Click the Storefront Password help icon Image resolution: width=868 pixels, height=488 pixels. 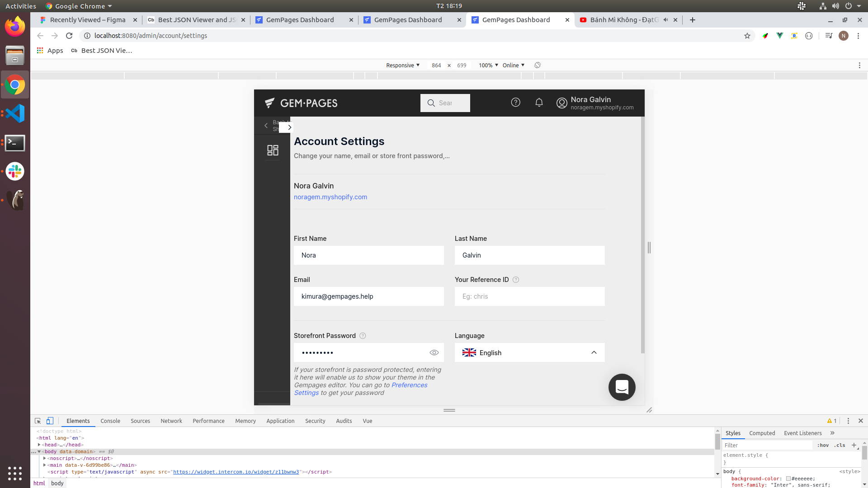click(363, 336)
